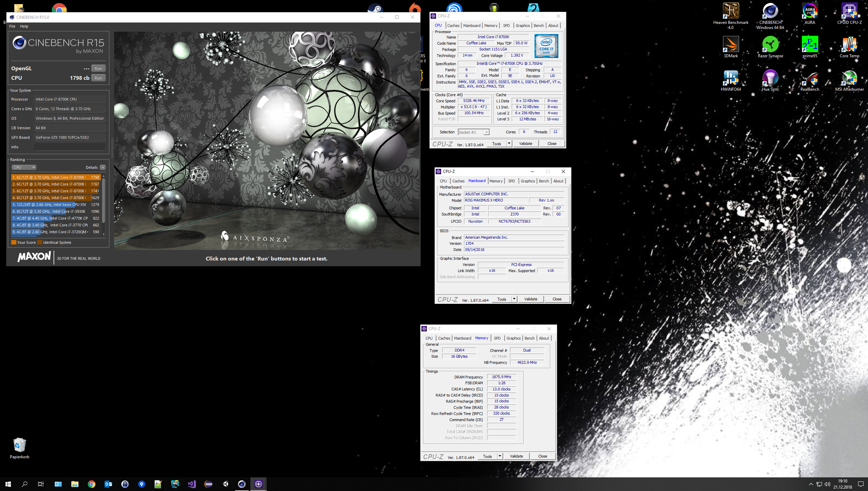Switch to the Bench tab in the top CPU-Z window
The image size is (868, 491).
(x=539, y=26)
